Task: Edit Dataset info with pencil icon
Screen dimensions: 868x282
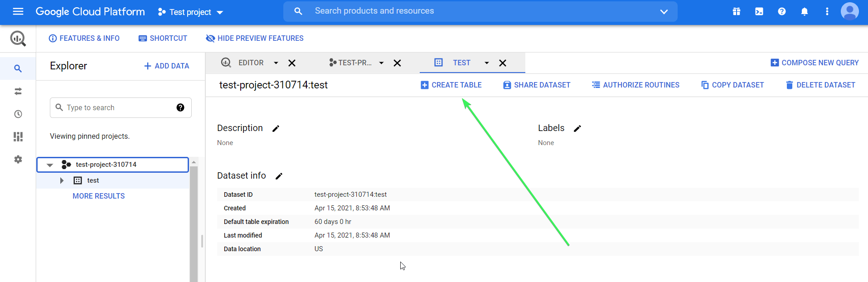Action: point(279,176)
